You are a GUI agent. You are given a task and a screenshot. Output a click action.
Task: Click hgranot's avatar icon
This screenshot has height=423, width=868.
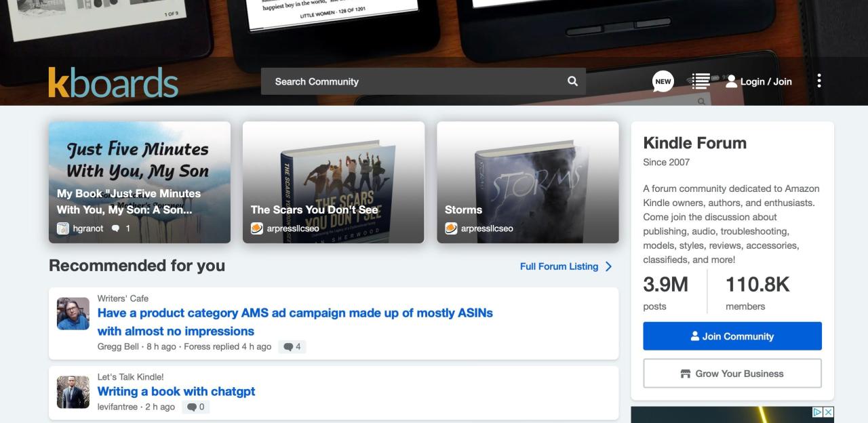(63, 228)
